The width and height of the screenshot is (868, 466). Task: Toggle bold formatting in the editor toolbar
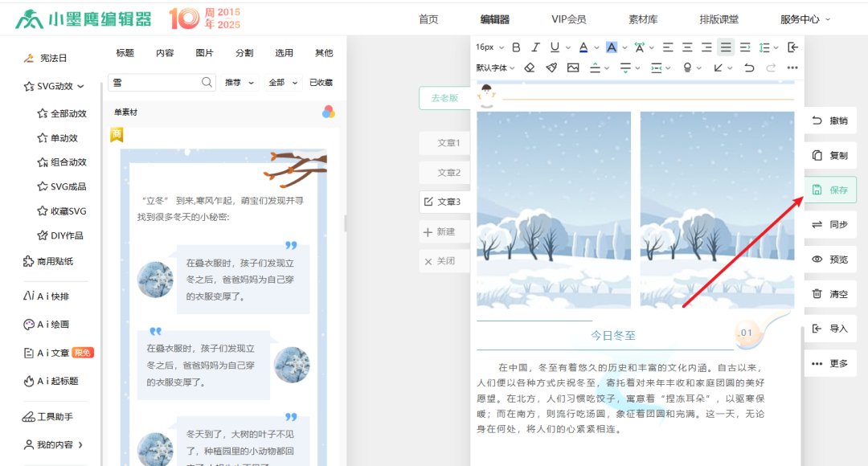[x=515, y=47]
